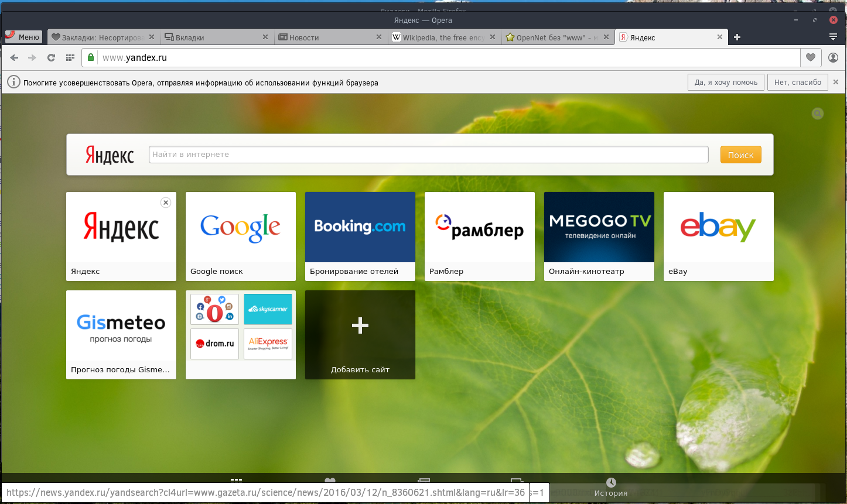The image size is (847, 504).
Task: Close the Вкладки tab
Action: click(x=265, y=37)
